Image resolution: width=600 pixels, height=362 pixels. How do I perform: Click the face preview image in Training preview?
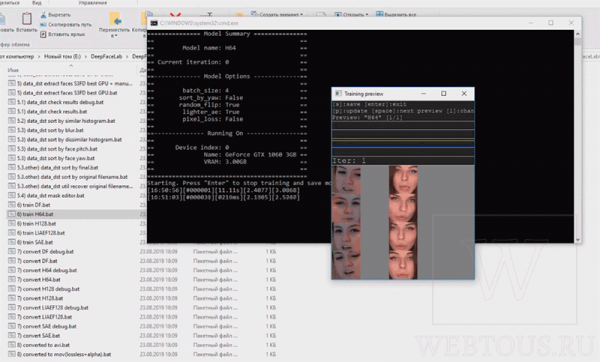tap(403, 222)
